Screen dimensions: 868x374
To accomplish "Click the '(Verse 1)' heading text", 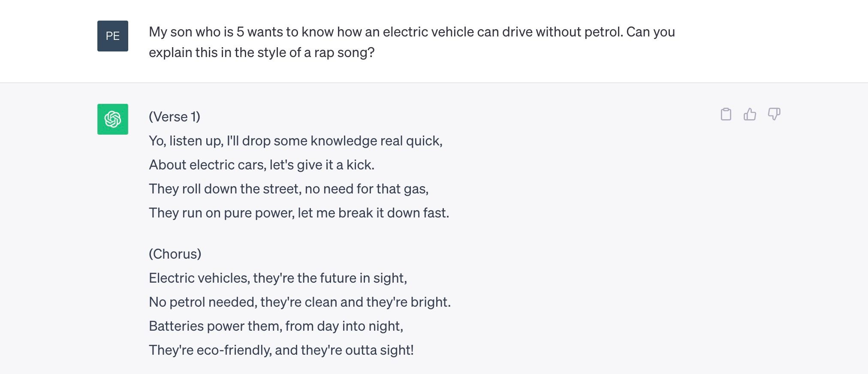I will point(175,117).
